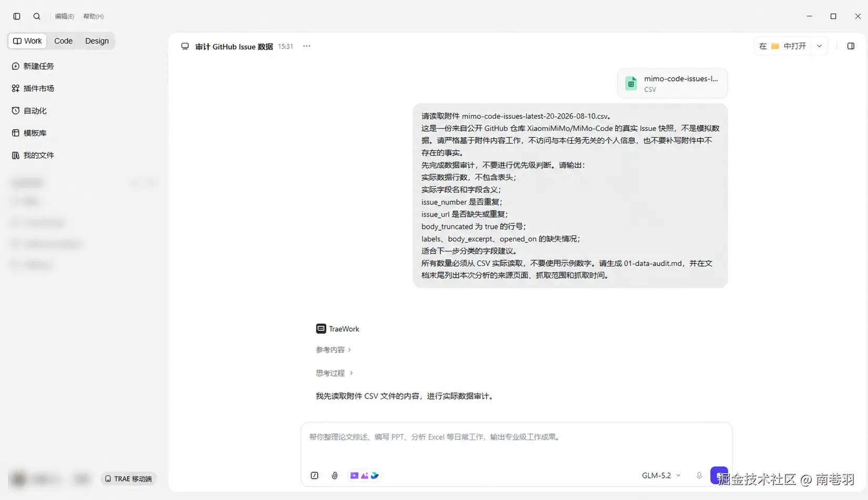Open the search magnifier icon
Screen dimensions: 868x500
pyautogui.click(x=37, y=16)
